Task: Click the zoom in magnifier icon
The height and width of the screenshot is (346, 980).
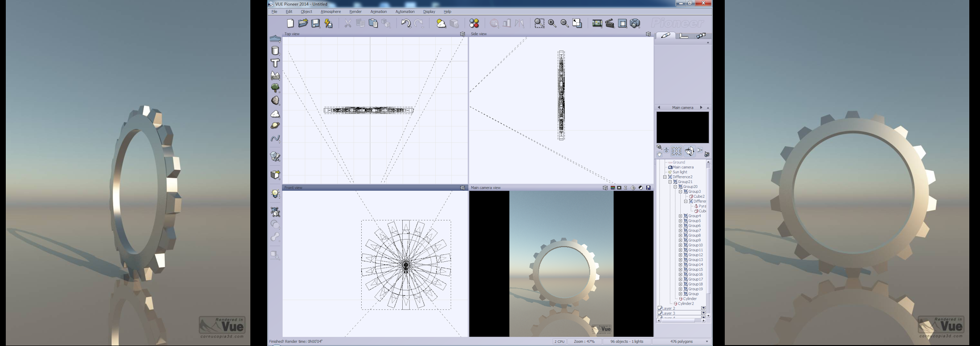Action: [552, 24]
